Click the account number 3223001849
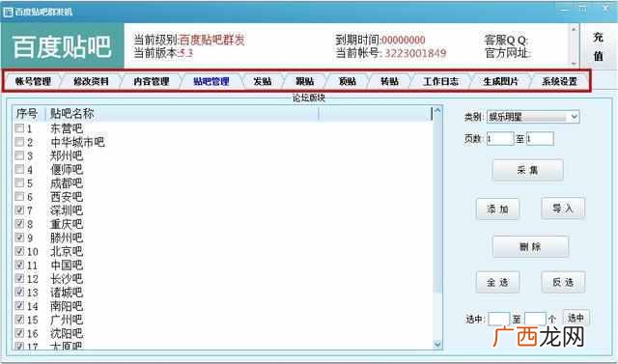This screenshot has height=364, width=618. click(x=415, y=53)
